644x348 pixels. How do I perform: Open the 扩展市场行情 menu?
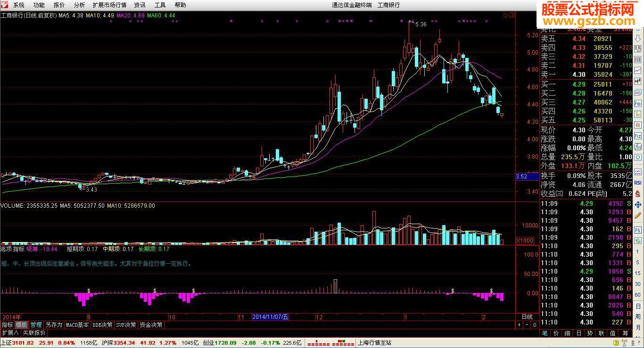(109, 5)
